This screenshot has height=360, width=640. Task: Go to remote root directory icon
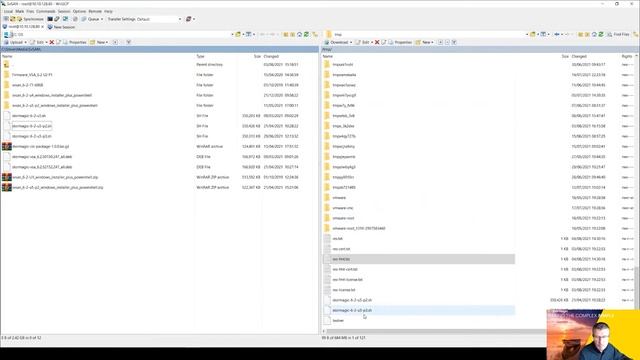pyautogui.click(x=587, y=35)
